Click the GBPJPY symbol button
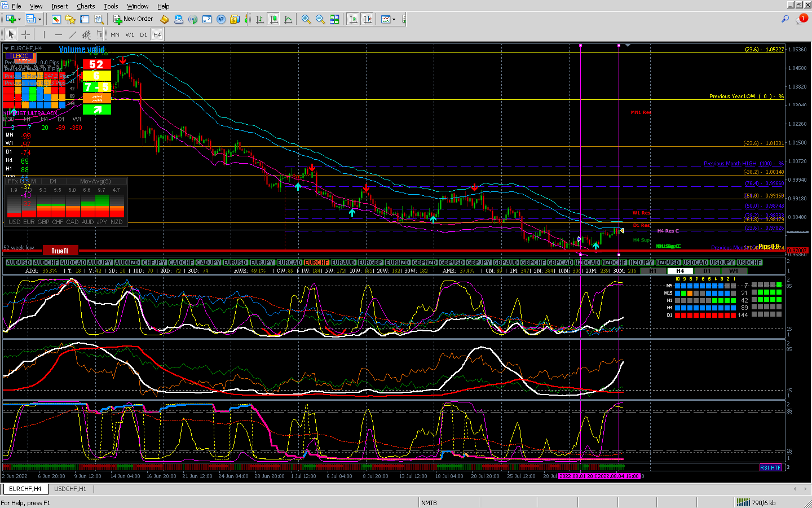The width and height of the screenshot is (812, 508). coord(478,262)
